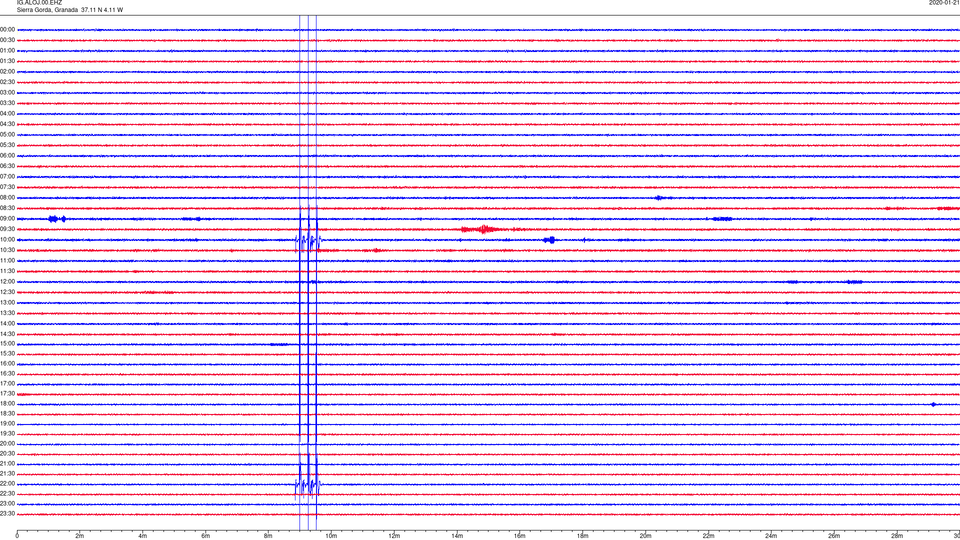This screenshot has height=540, width=960.
Task: Select the 07:30 time label
Action: (7, 187)
